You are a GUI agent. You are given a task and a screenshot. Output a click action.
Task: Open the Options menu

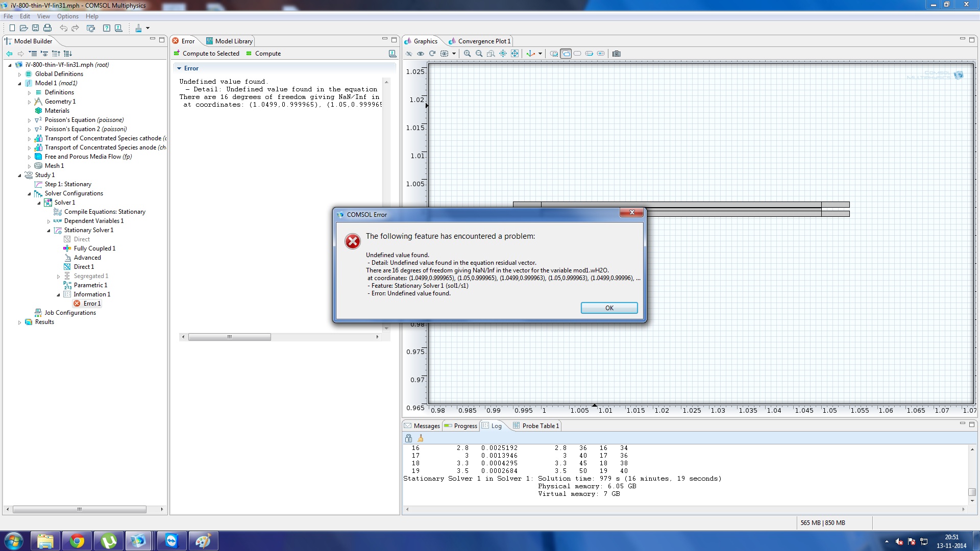67,16
